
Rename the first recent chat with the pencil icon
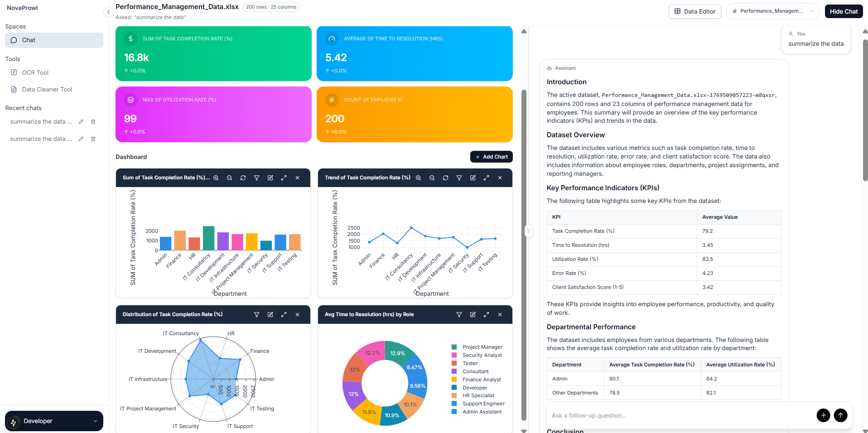81,121
